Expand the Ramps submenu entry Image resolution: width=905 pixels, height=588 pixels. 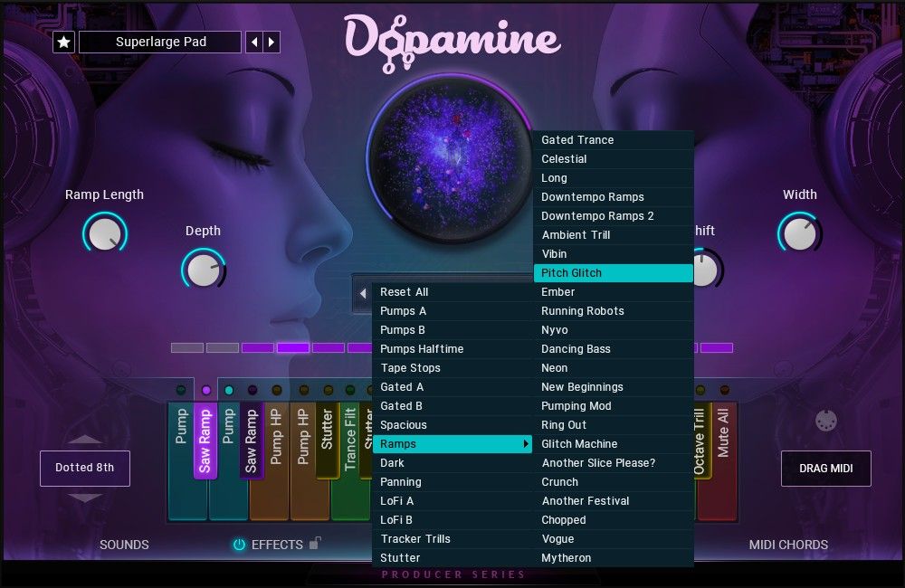452,444
